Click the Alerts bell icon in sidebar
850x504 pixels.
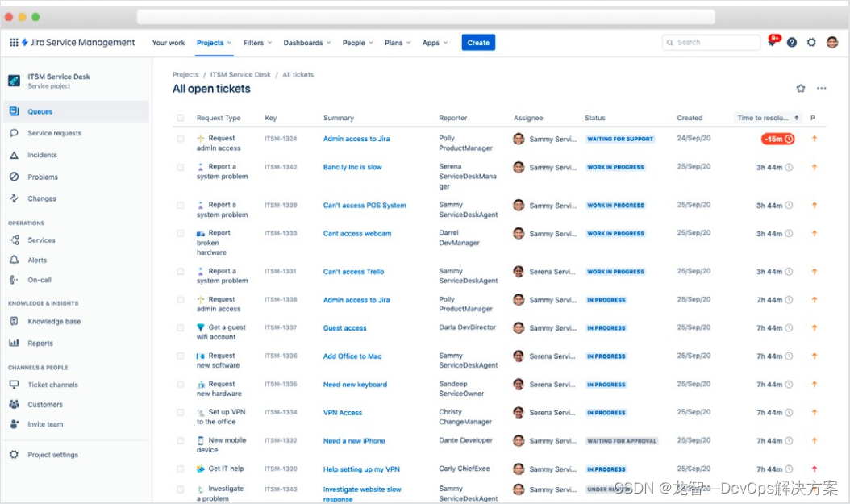click(x=14, y=260)
